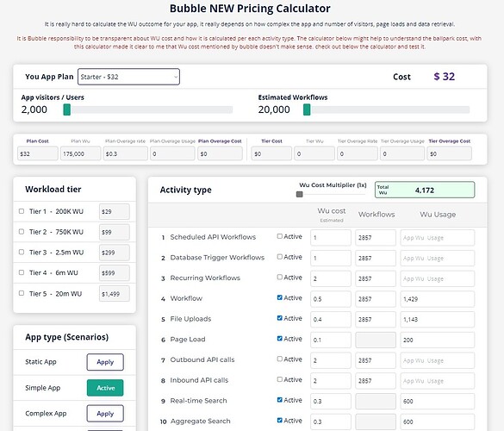Click the Bubble NEW Pricing Calculator heading

(x=250, y=9)
